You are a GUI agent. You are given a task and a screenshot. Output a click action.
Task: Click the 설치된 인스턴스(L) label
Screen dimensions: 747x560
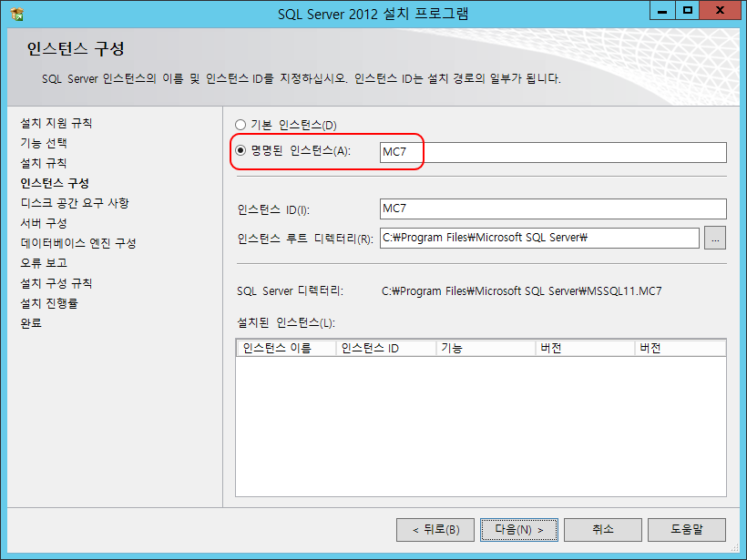[286, 323]
